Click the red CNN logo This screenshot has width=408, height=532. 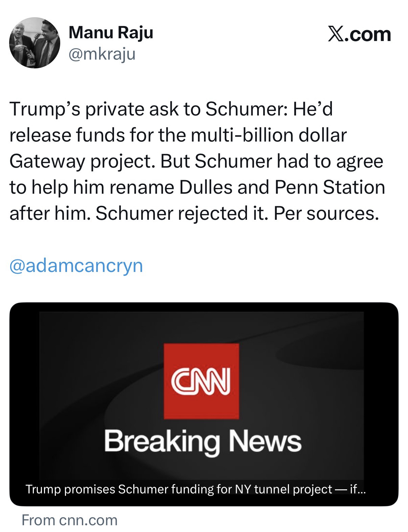[x=201, y=381]
